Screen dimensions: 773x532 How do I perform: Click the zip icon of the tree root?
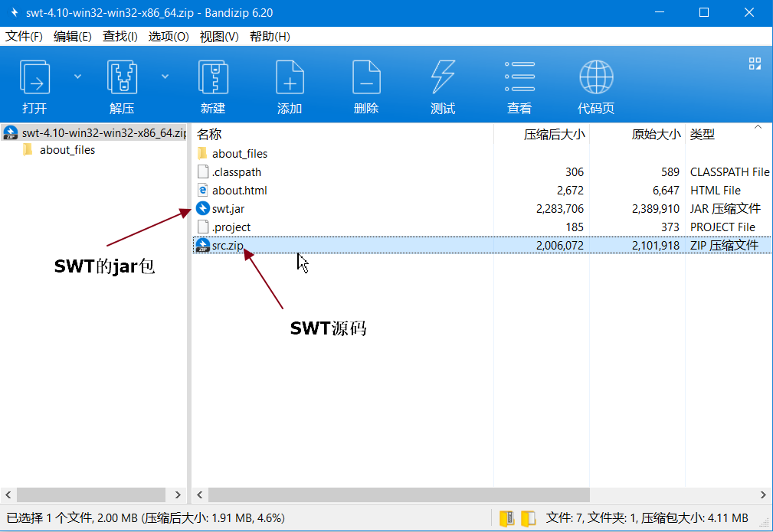pyautogui.click(x=11, y=132)
